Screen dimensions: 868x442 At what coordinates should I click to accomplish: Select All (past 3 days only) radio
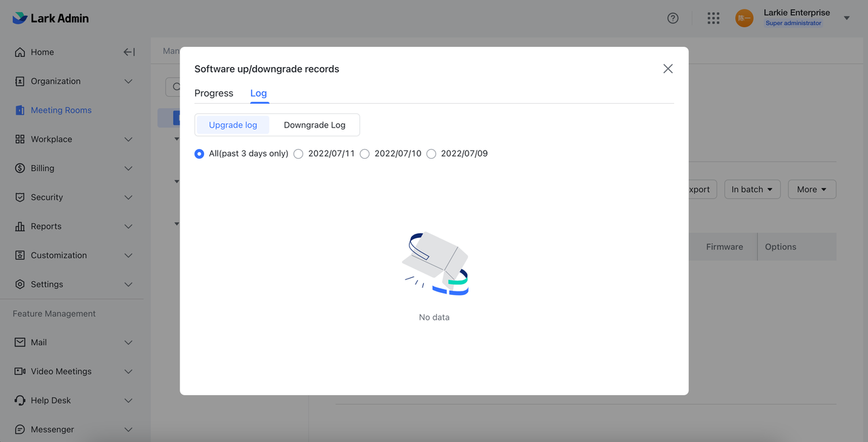[199, 154]
